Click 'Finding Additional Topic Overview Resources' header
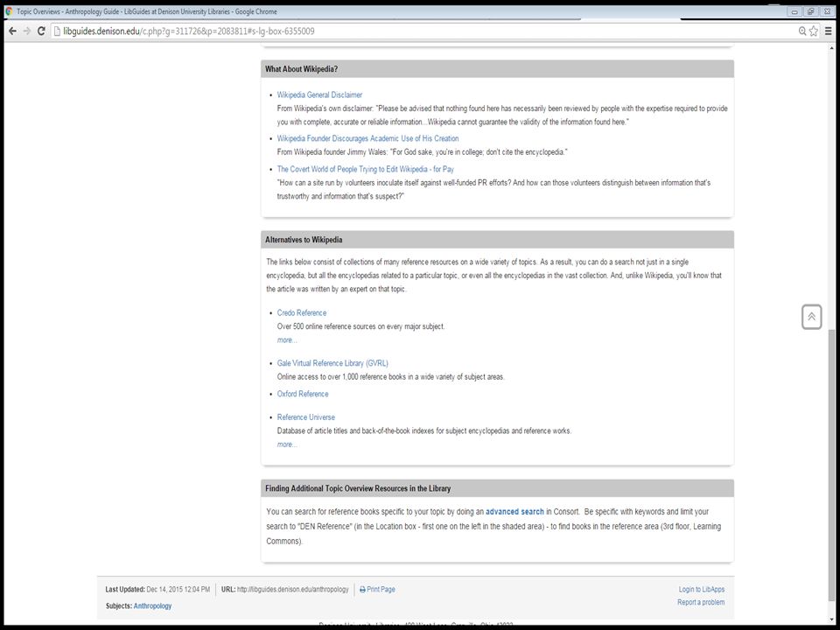The image size is (840, 630). [497, 488]
